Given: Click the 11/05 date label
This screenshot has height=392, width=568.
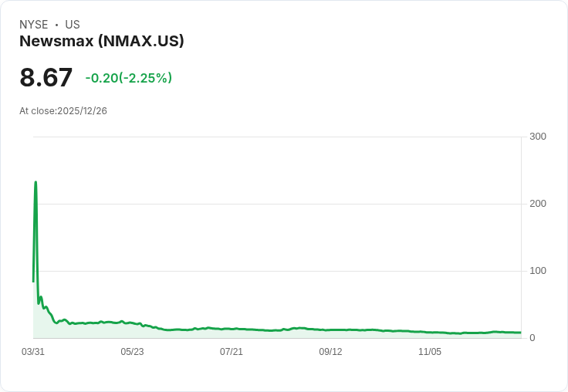Looking at the screenshot, I should pyautogui.click(x=430, y=352).
